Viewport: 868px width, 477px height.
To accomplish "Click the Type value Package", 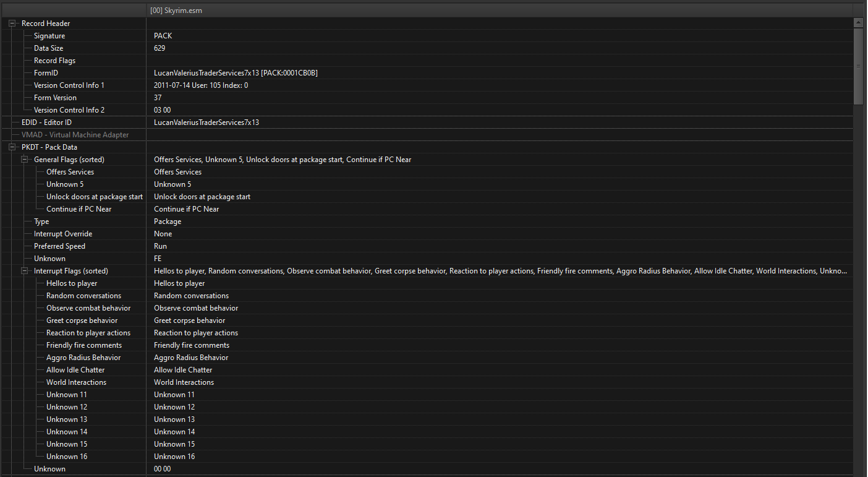I will [168, 221].
